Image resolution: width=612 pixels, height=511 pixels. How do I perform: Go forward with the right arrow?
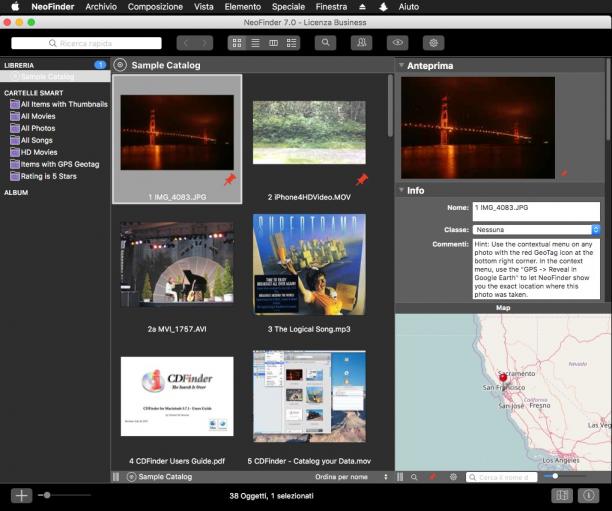tap(204, 43)
